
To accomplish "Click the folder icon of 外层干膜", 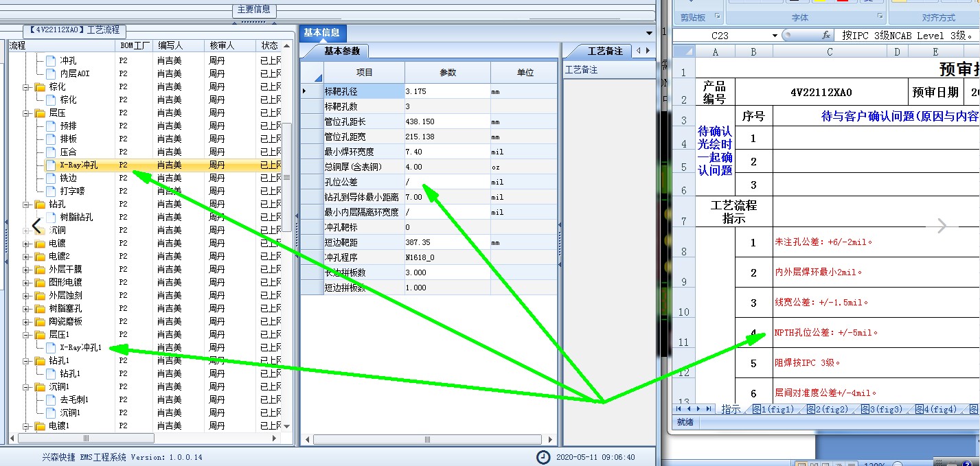I will tap(40, 269).
